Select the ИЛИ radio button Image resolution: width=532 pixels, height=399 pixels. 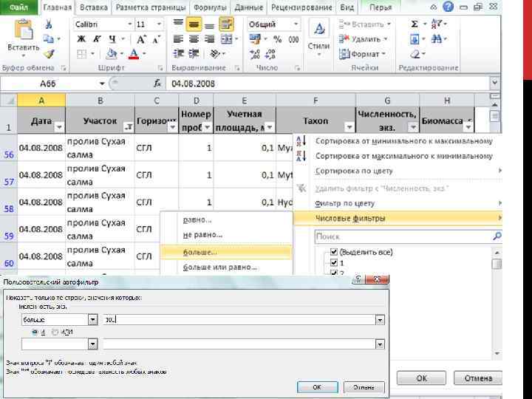coord(55,332)
